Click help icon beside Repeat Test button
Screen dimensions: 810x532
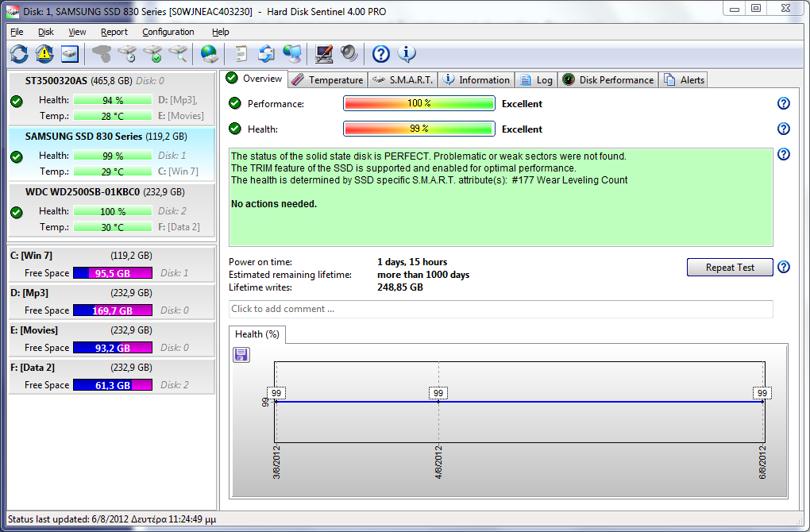click(784, 267)
